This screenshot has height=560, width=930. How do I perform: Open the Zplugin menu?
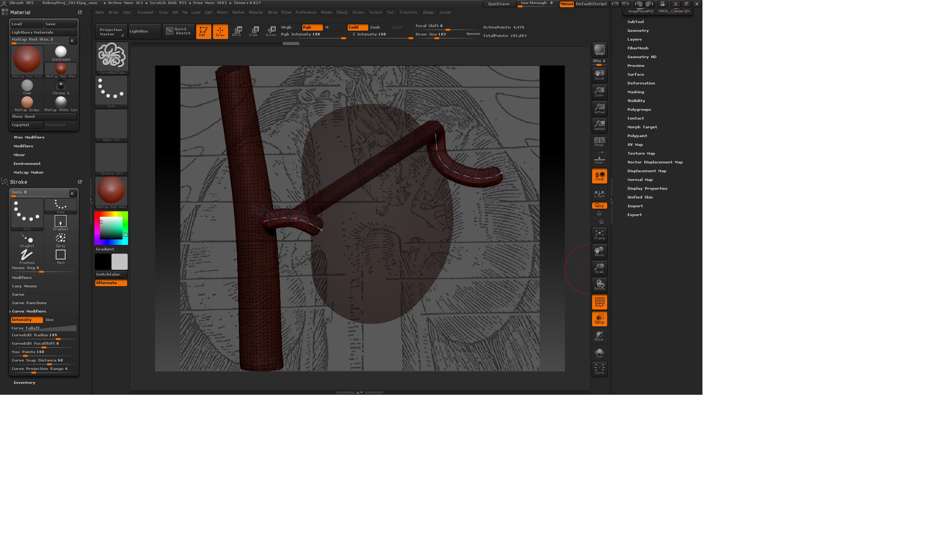(428, 12)
